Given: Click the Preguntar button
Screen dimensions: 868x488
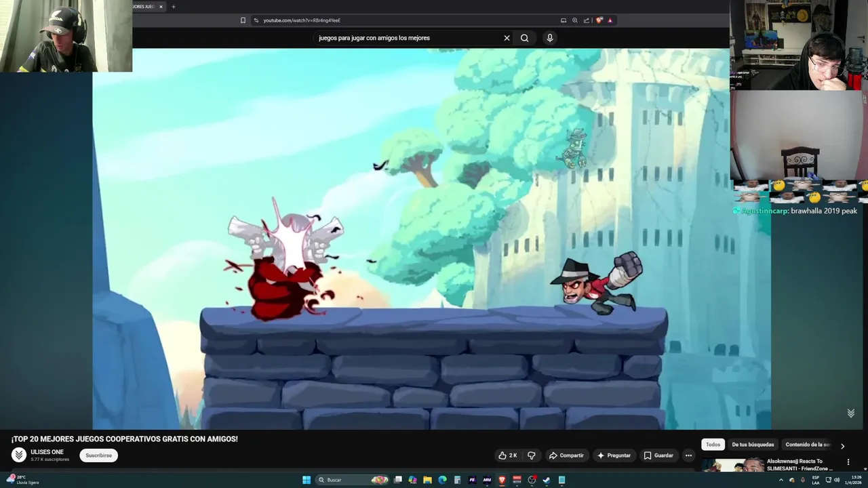Looking at the screenshot, I should (x=614, y=455).
